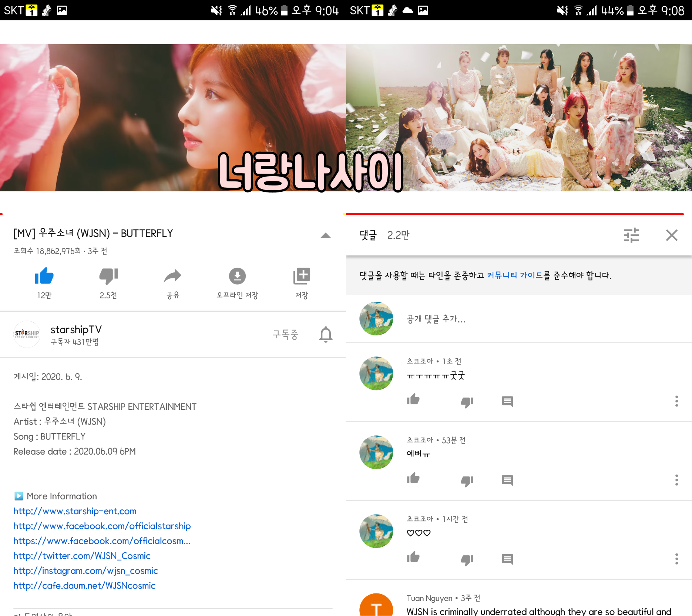The image size is (692, 616).
Task: Open starshipTV channel name
Action: (x=76, y=329)
